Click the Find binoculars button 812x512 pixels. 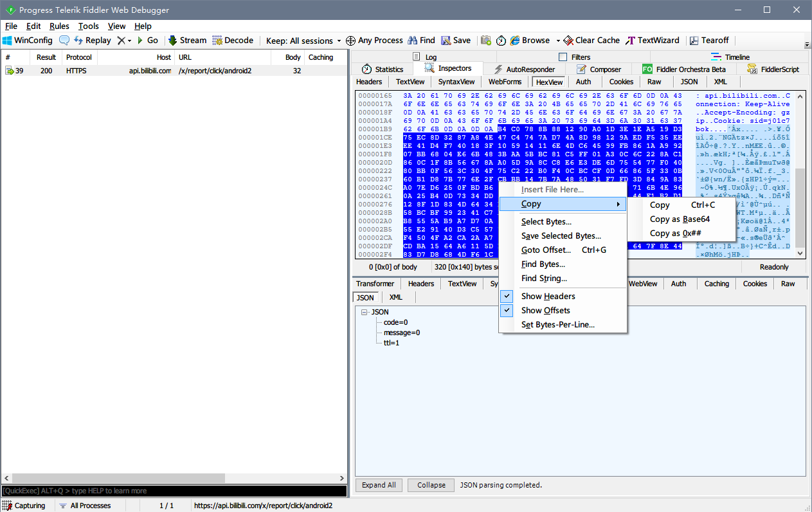422,41
